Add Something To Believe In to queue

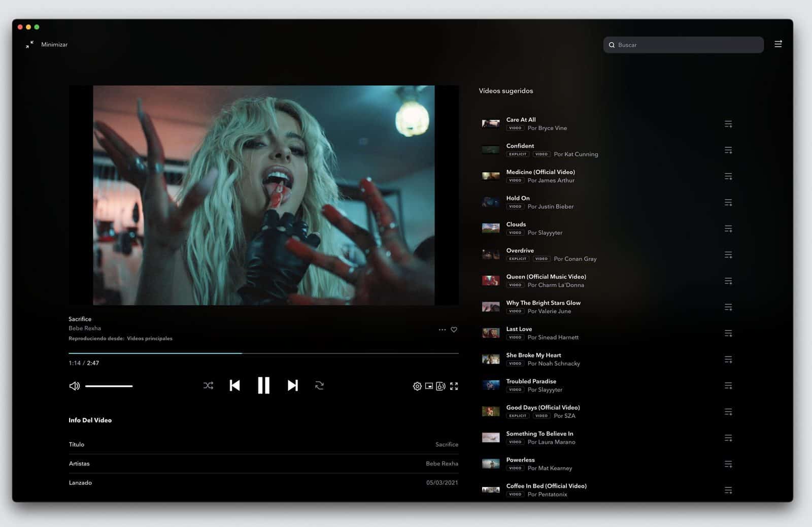coord(728,438)
